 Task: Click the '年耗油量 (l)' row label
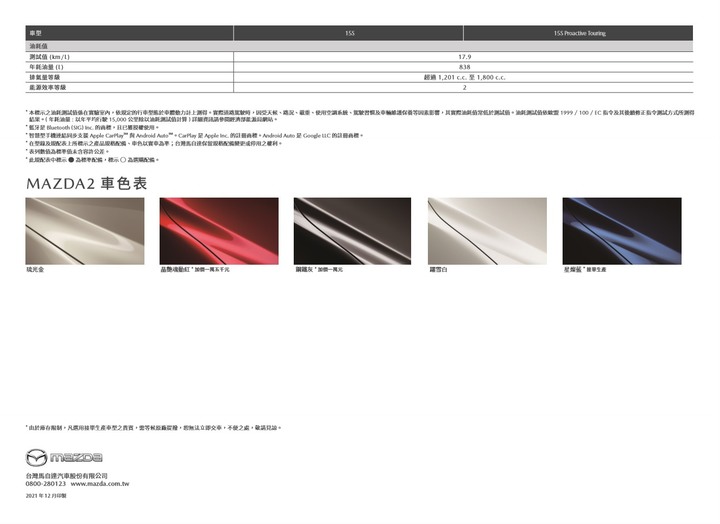click(x=46, y=67)
